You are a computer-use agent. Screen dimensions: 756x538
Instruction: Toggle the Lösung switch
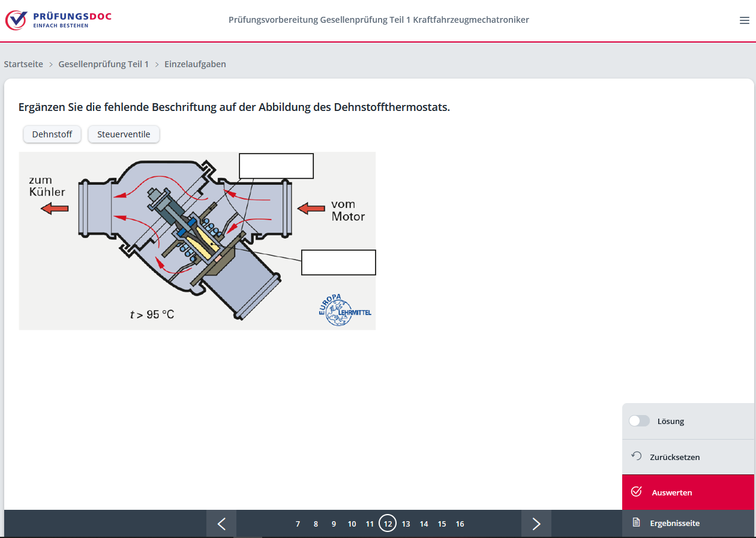(x=639, y=421)
